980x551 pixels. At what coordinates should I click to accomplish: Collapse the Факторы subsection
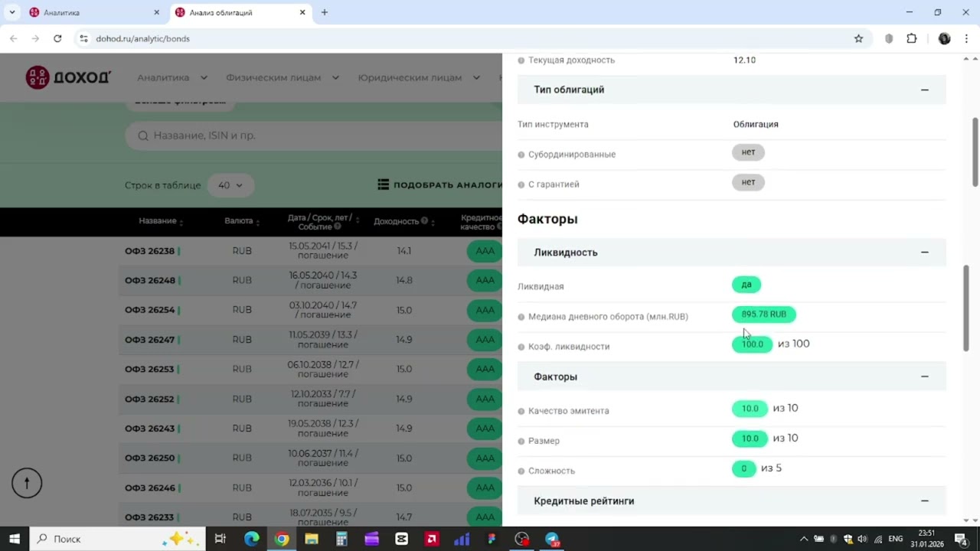point(925,377)
